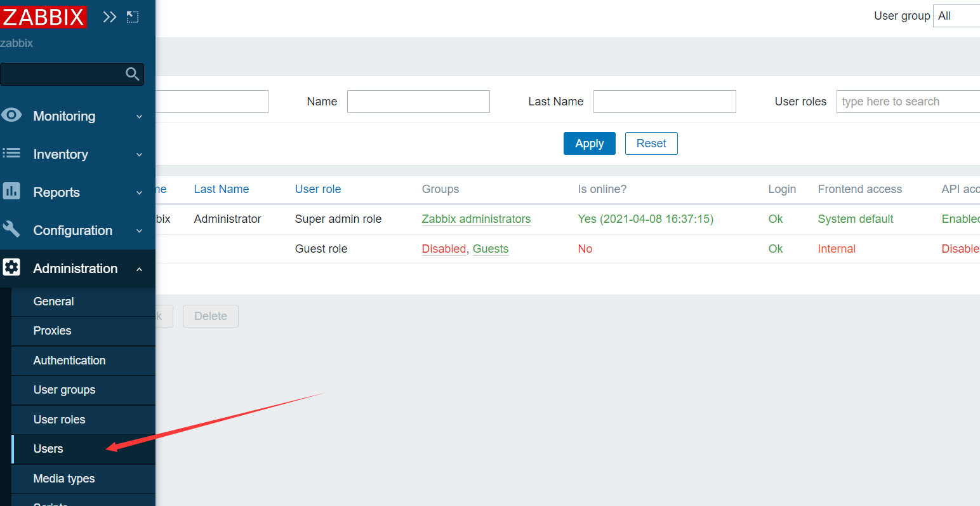980x506 pixels.
Task: Go to General under Administration
Action: tap(83, 302)
